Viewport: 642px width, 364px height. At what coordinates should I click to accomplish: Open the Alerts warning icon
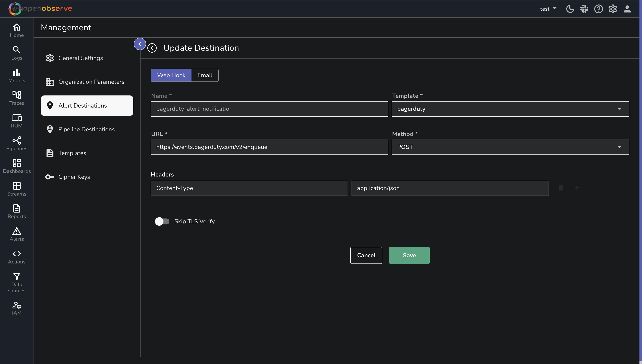click(17, 231)
